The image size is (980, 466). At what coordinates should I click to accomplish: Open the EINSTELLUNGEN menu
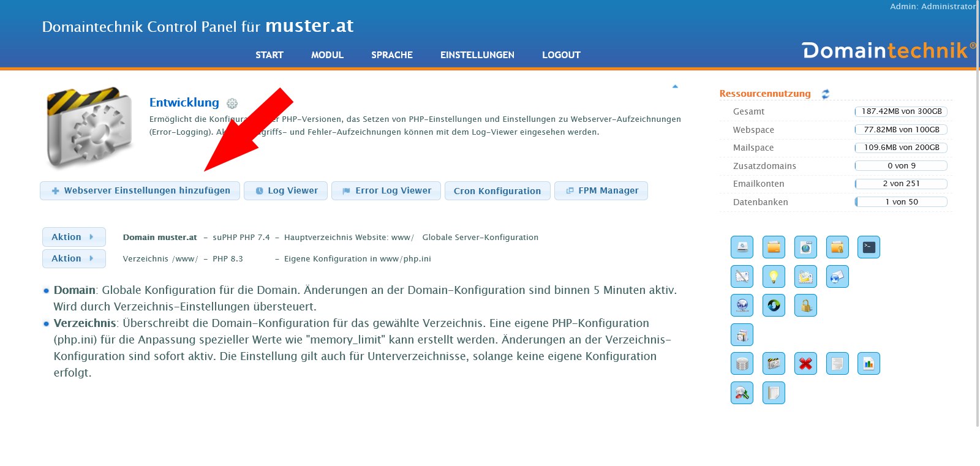(477, 55)
